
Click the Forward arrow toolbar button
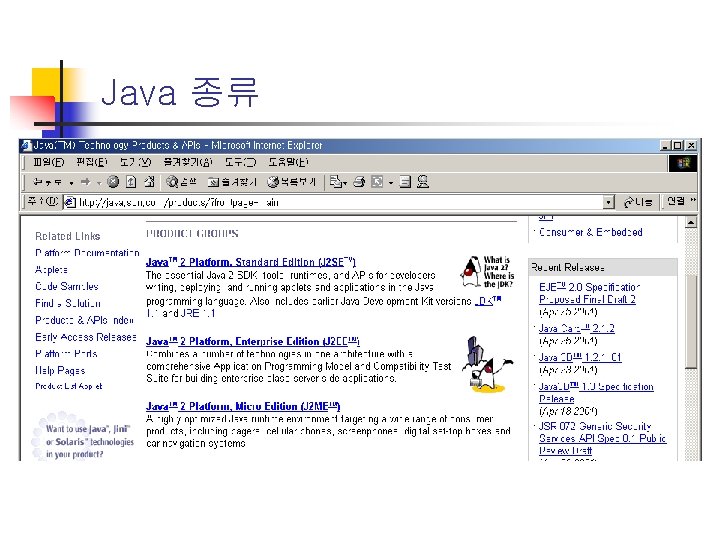click(85, 182)
